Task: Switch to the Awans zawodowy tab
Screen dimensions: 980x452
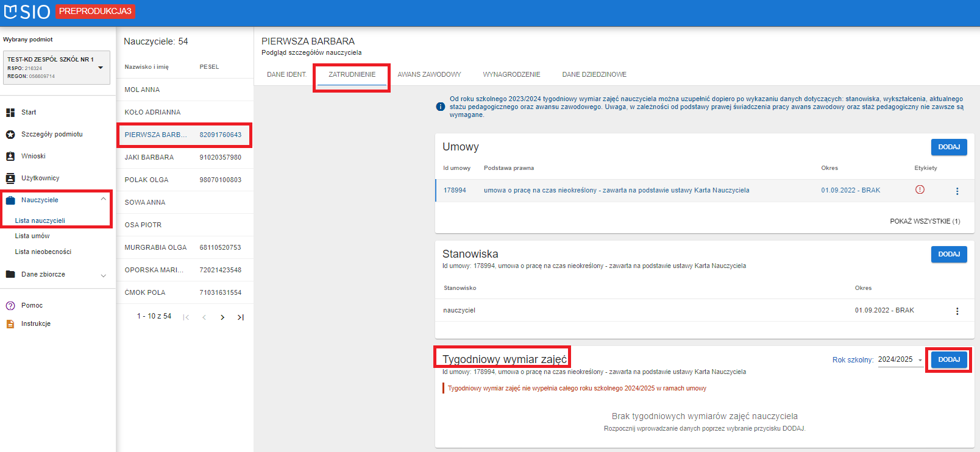Action: point(429,75)
